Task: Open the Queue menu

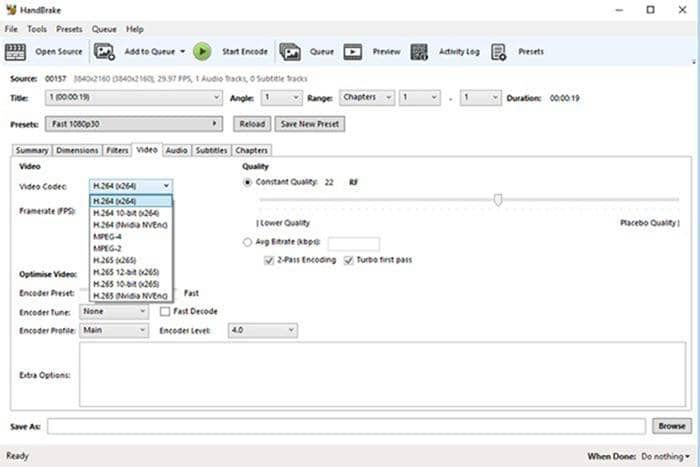Action: pos(104,29)
